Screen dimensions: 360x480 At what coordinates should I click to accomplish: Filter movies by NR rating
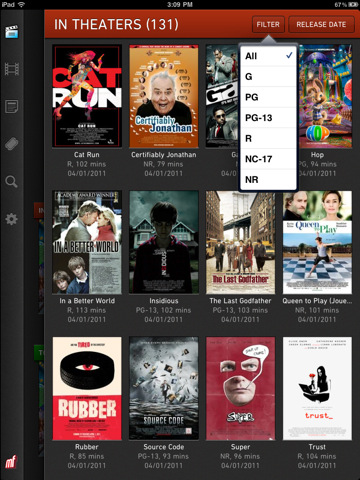pyautogui.click(x=268, y=180)
